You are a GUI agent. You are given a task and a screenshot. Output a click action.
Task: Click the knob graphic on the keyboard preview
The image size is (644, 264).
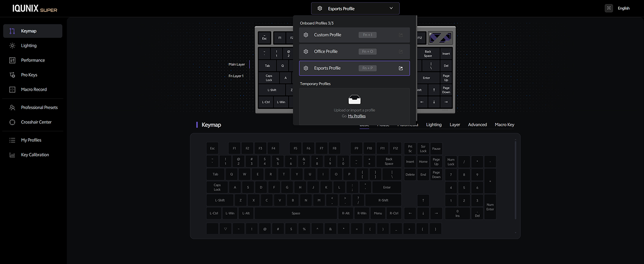[440, 38]
